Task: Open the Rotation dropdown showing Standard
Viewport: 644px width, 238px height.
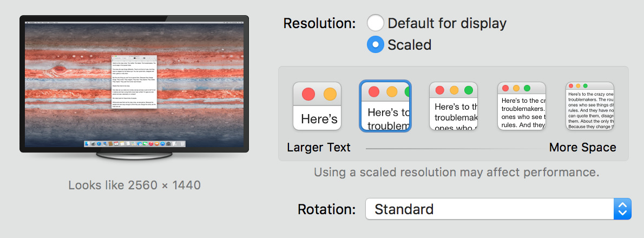Action: 498,209
